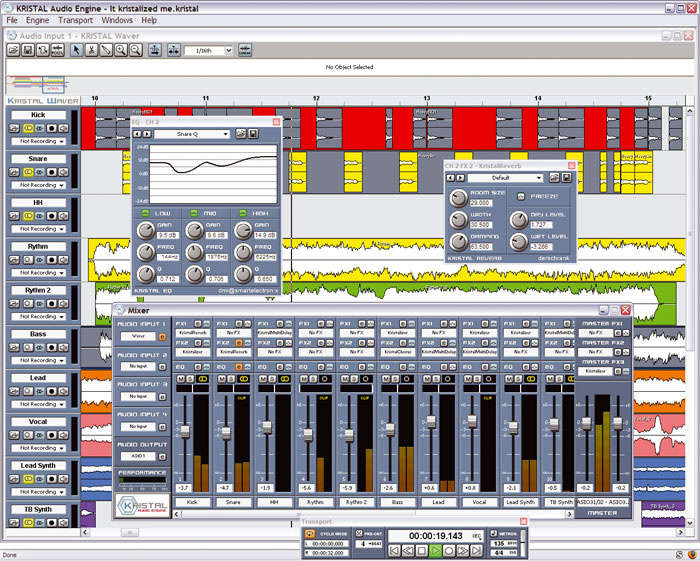Jump to start with skip-back transport button
Viewport: 700px width, 561px height.
[x=393, y=550]
